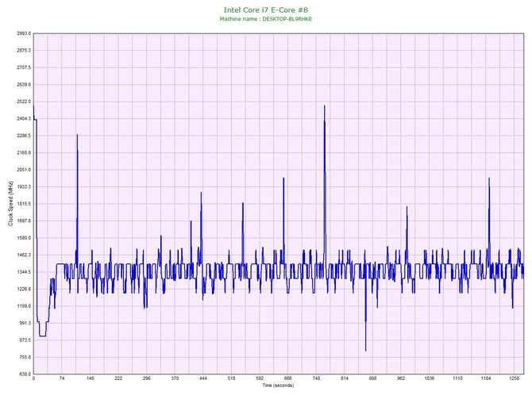Click the tallest clock spike peak near 760 seconds
Image resolution: width=532 pixels, height=399 pixels.
[x=324, y=106]
